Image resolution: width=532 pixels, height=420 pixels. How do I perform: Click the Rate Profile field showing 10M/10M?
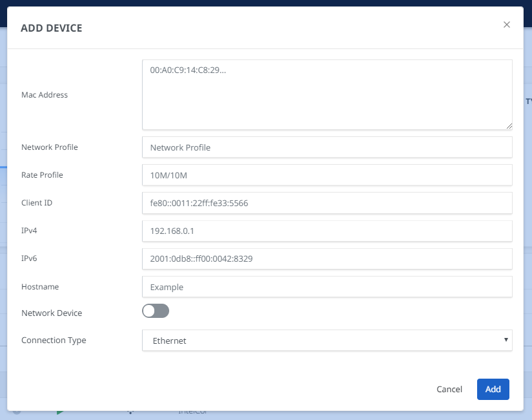tap(327, 175)
